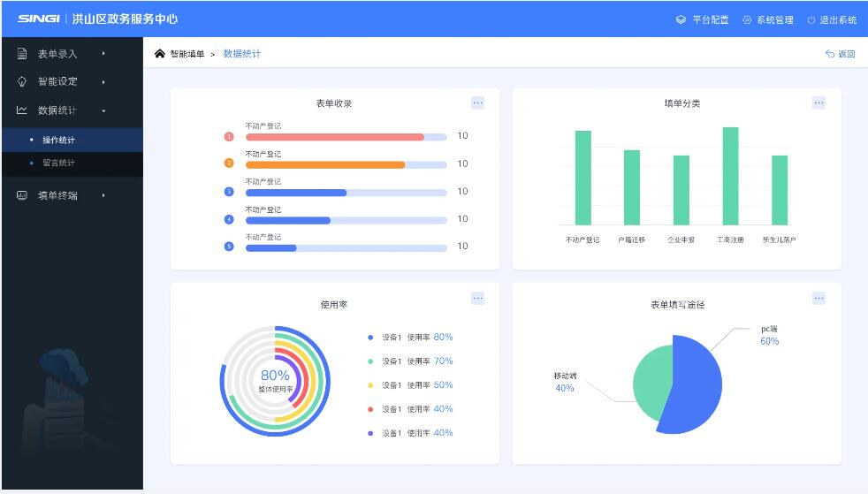The image size is (868, 494).
Task: Click the return arrow icon beside 返回
Action: click(x=830, y=54)
